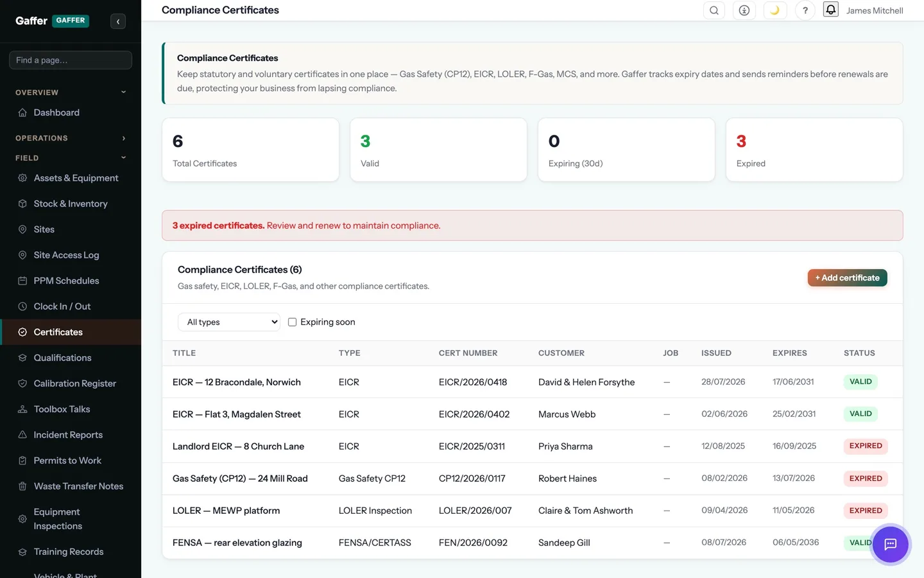Click the expired certificates warning banner

532,225
